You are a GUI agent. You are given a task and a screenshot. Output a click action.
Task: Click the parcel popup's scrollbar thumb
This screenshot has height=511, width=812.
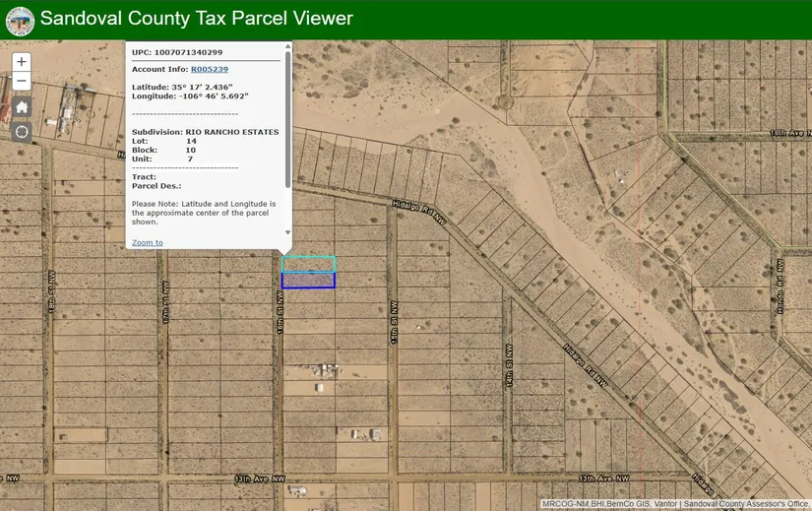point(287,118)
